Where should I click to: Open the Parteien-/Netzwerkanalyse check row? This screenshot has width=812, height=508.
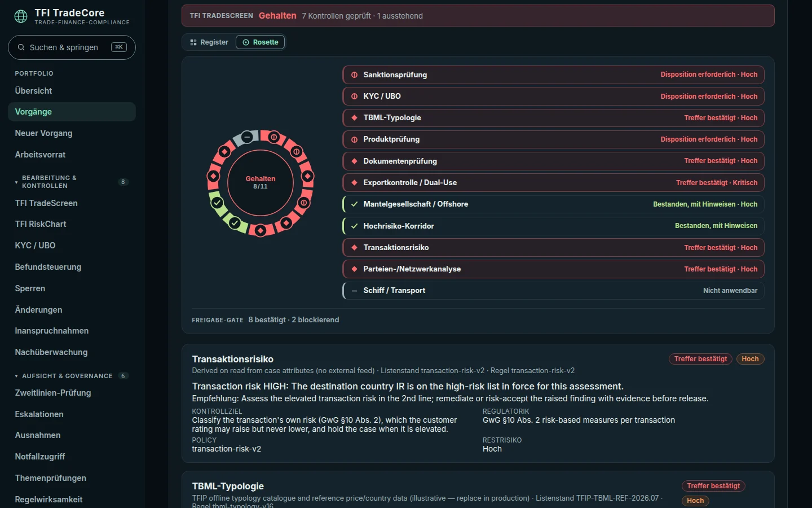(x=553, y=269)
